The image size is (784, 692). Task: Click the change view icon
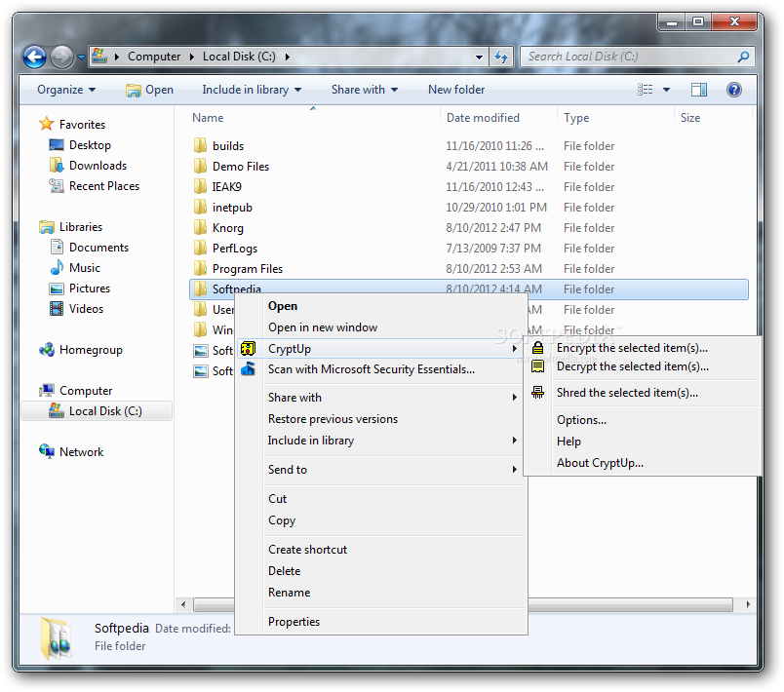point(645,90)
